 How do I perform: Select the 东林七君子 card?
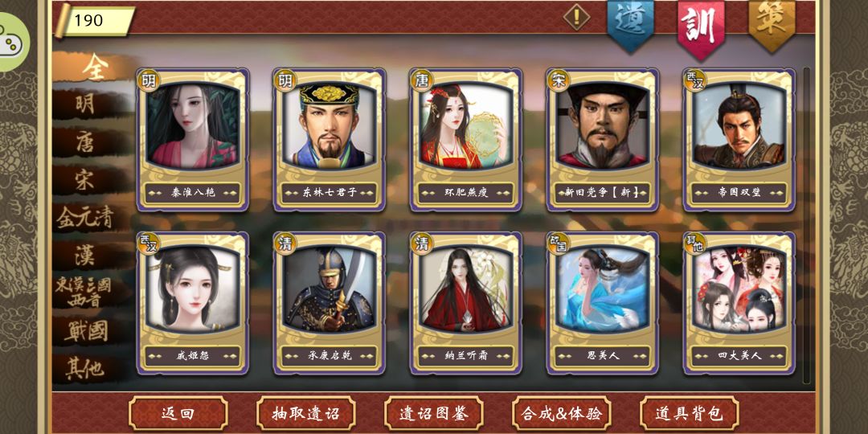coord(330,140)
